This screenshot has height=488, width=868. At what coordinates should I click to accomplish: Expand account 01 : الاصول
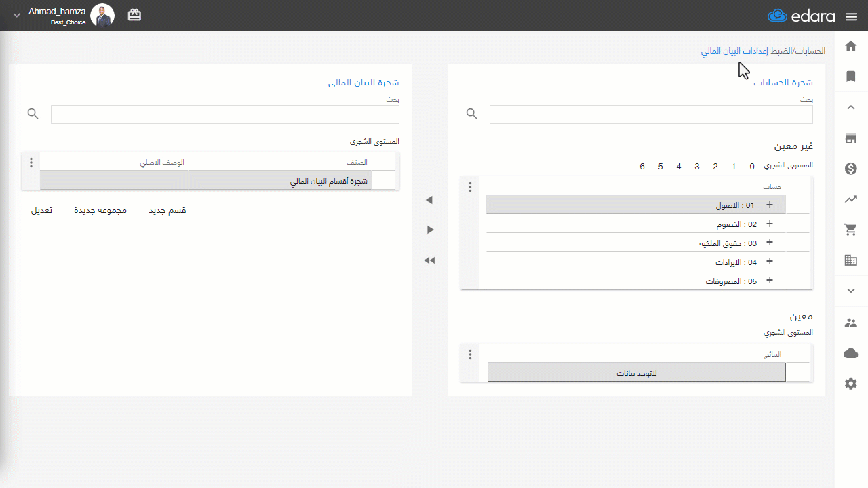pyautogui.click(x=769, y=205)
